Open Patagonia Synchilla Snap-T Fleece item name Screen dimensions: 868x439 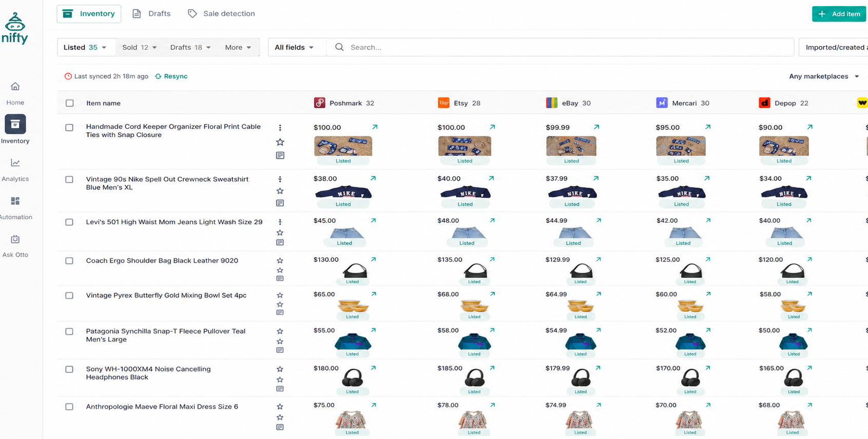[x=166, y=335]
